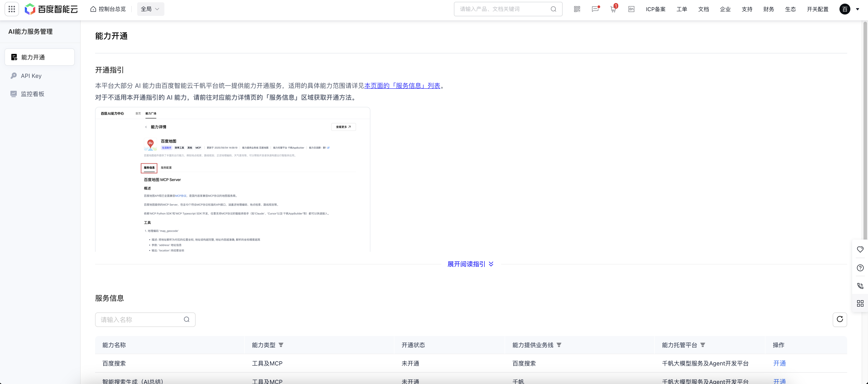Click 千帆 business line cell
Screen dimensions: 868x384
click(x=518, y=381)
